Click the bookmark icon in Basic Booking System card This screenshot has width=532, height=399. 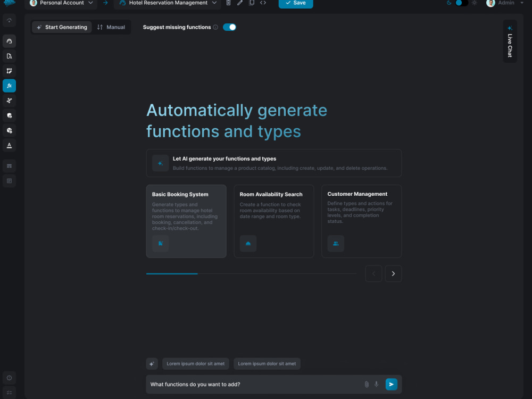click(161, 243)
